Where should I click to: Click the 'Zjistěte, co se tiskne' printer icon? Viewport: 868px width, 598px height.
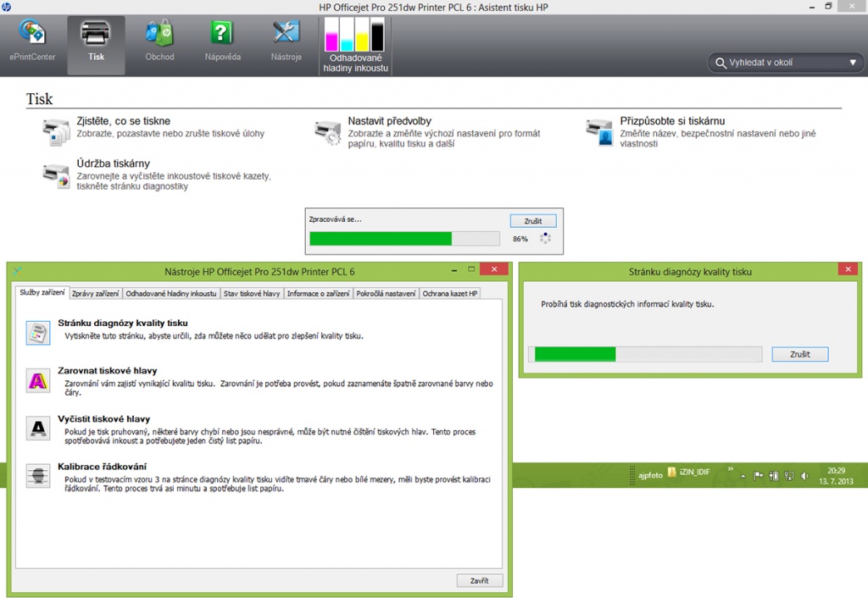point(56,131)
